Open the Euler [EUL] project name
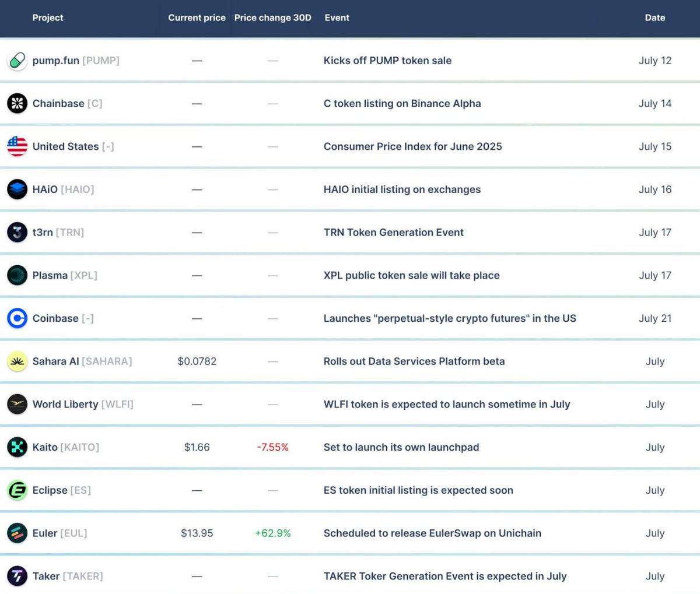Image resolution: width=700 pixels, height=594 pixels. (60, 533)
